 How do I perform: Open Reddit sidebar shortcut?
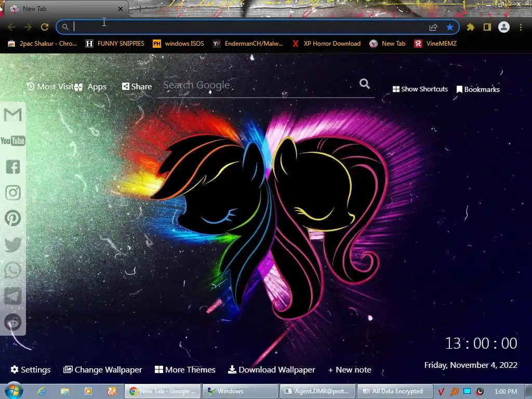[13, 322]
